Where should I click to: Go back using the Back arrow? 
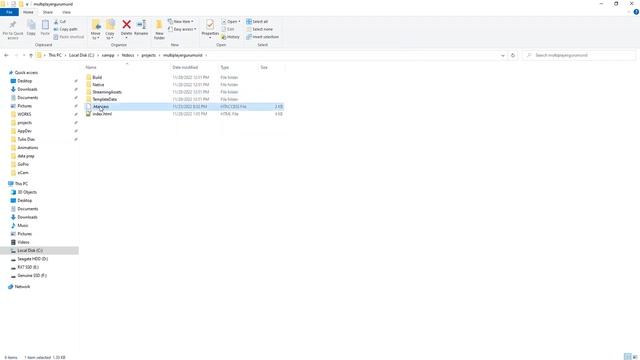(x=6, y=55)
